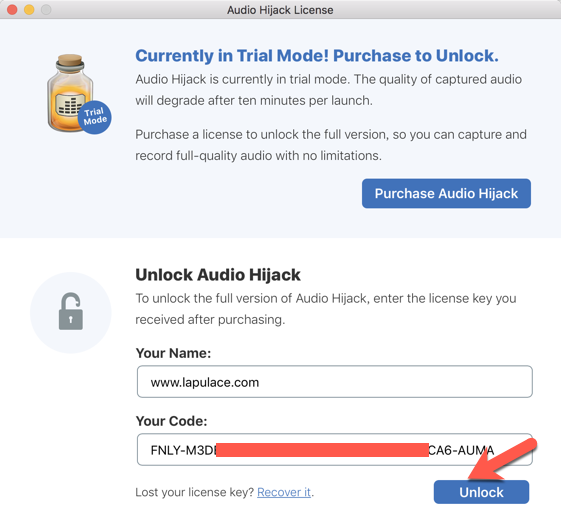Screen dimensions: 561x506
Task: Click the Your Name: label
Action: (173, 353)
